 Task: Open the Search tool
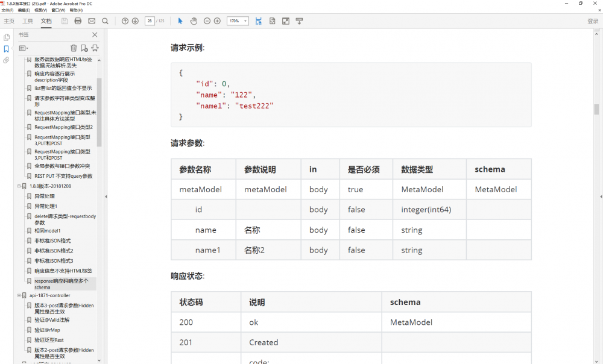click(105, 20)
